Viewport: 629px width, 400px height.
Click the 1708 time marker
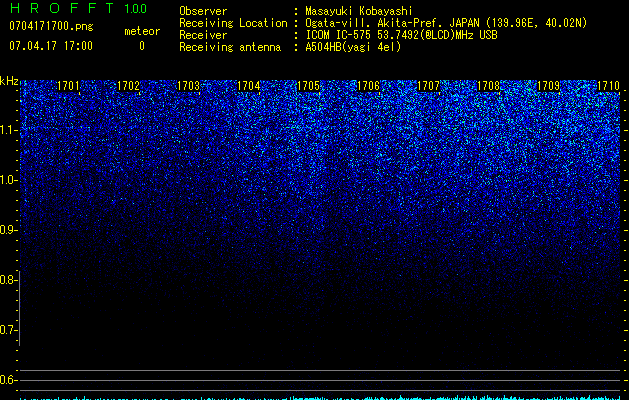[x=488, y=85]
